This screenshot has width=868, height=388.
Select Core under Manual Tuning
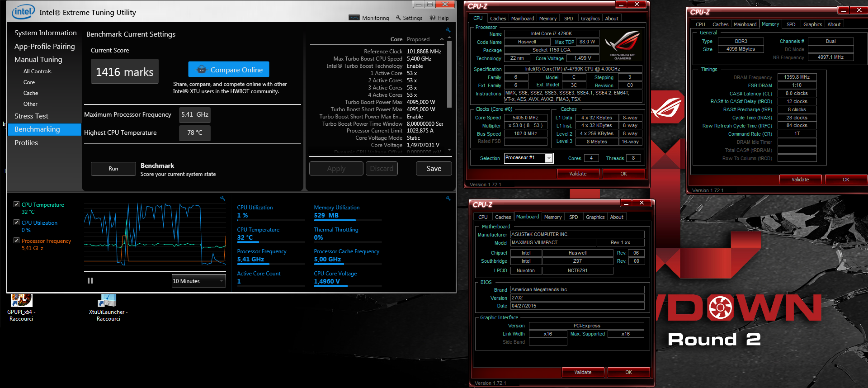(x=29, y=82)
